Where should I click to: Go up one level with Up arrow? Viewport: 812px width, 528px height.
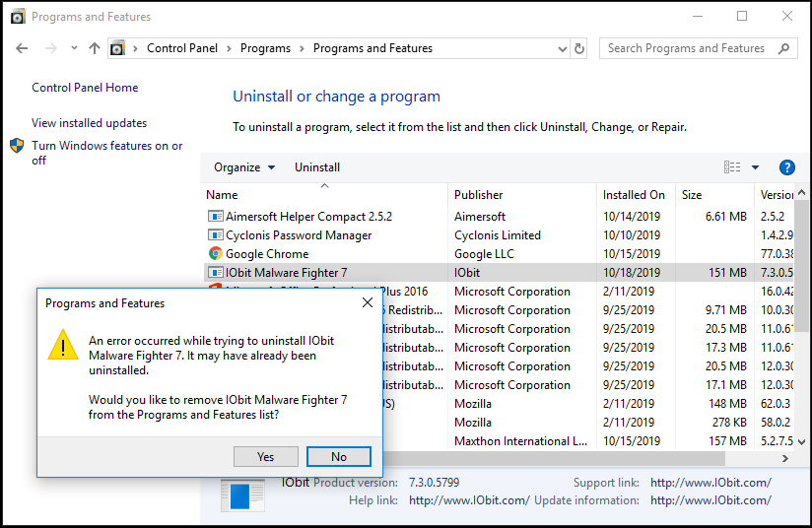click(95, 48)
